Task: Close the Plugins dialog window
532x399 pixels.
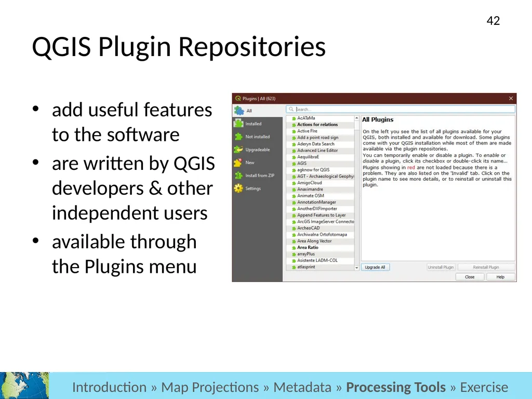Action: [511, 98]
